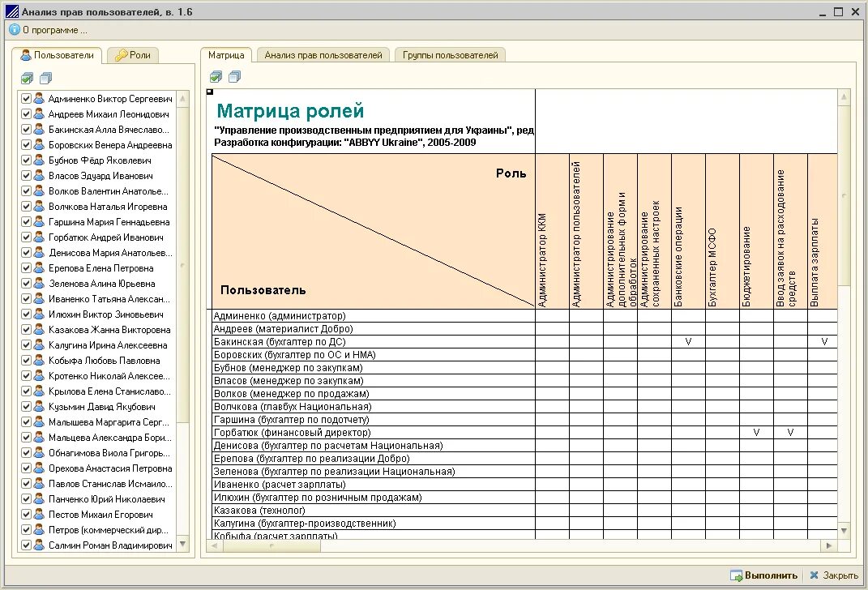Click column header 'Администратор пользователей'
868x590 pixels.
586,231
